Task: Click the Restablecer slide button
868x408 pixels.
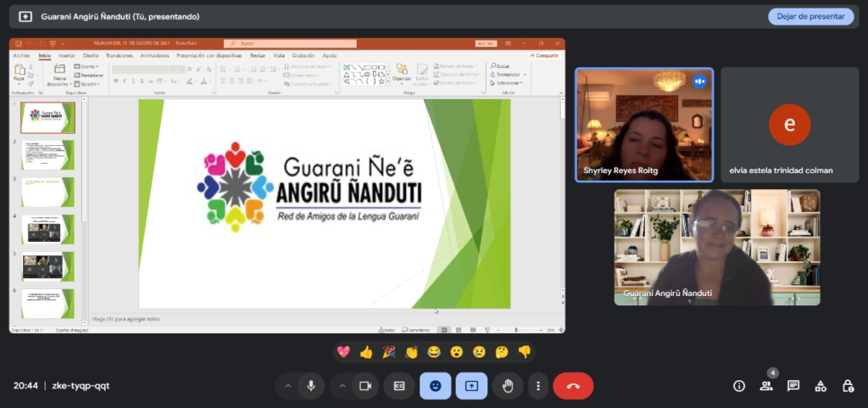Action: click(88, 75)
